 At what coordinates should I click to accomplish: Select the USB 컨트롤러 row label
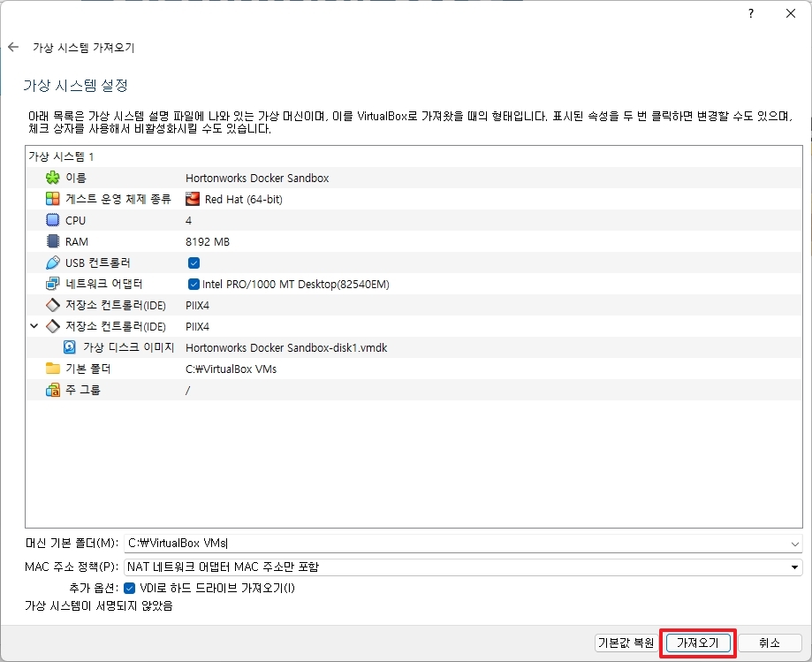pyautogui.click(x=97, y=263)
